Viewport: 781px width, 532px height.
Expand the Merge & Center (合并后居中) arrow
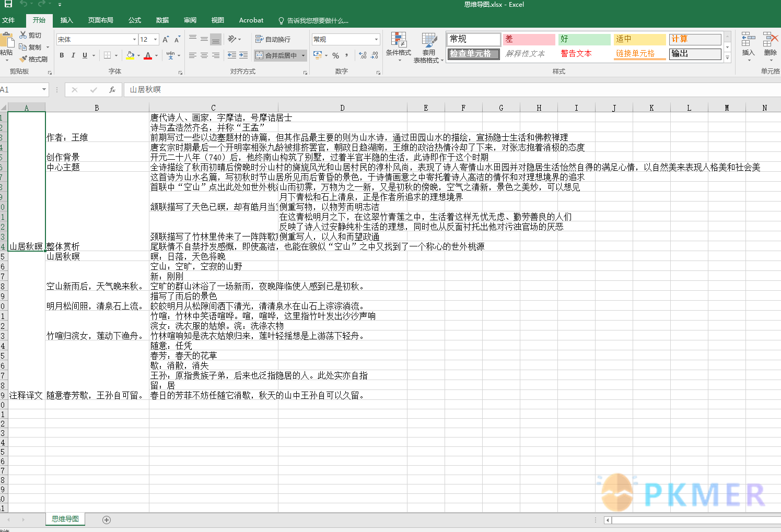pyautogui.click(x=304, y=55)
